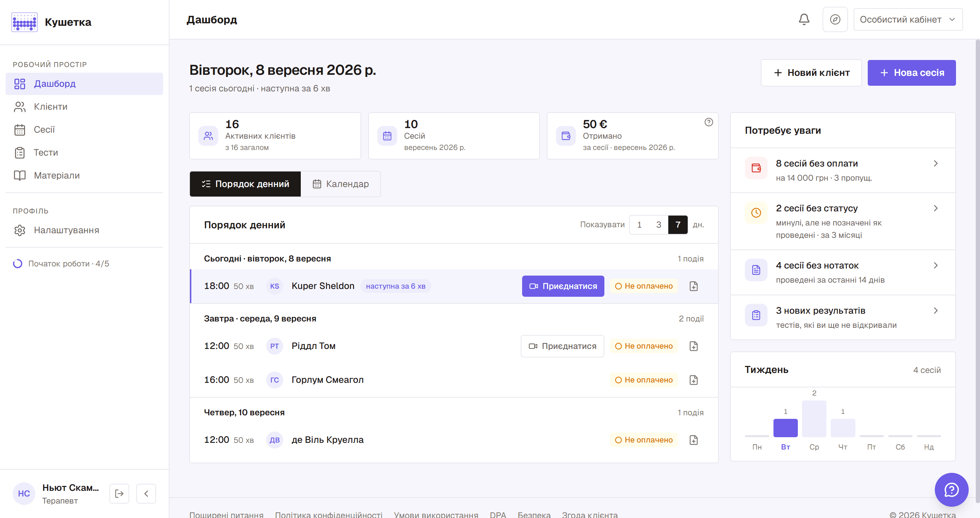Click the Ср bar in the week chart
Image resolution: width=980 pixels, height=518 pixels.
[814, 419]
